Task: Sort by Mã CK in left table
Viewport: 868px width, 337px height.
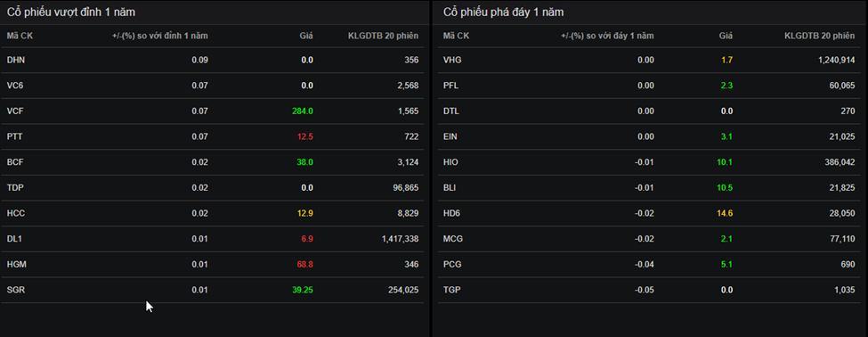Action: (x=20, y=36)
